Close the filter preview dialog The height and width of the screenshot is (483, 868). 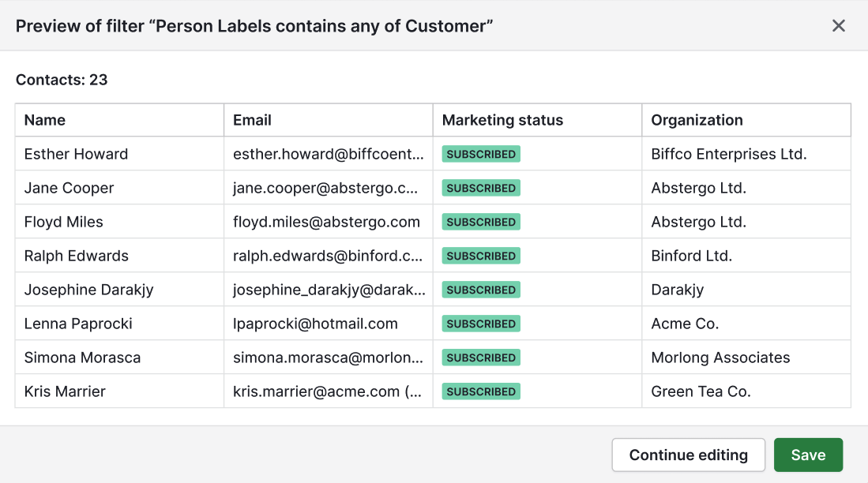(839, 25)
